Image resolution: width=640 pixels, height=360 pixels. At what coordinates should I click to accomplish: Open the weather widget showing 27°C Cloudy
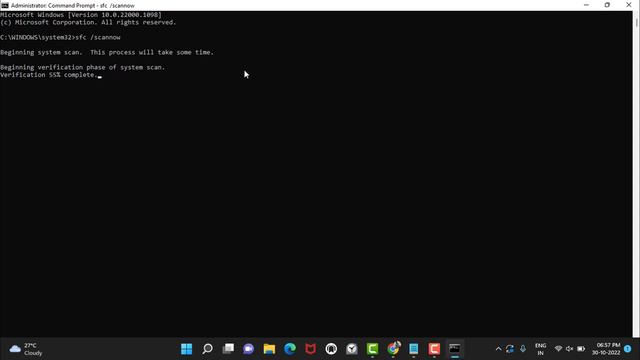[26, 349]
